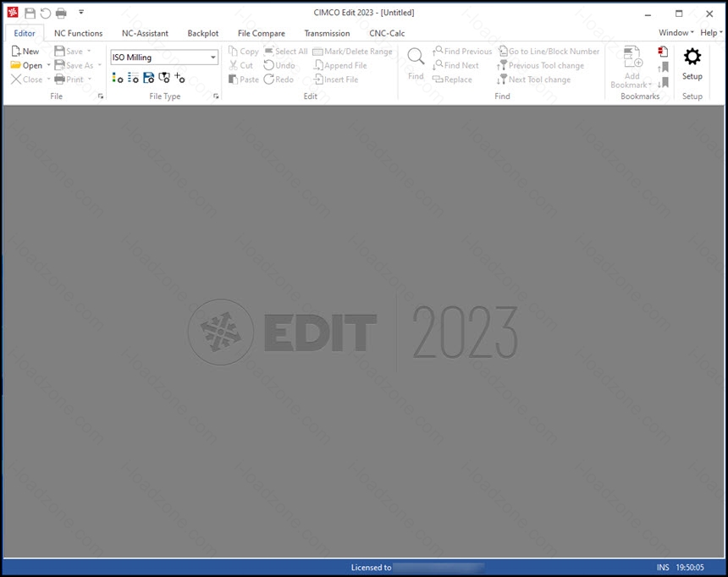Click Mark/Delete Range

pyautogui.click(x=352, y=51)
